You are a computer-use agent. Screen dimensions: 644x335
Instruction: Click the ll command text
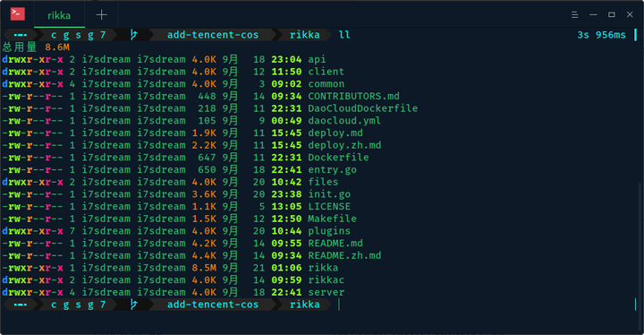point(344,35)
